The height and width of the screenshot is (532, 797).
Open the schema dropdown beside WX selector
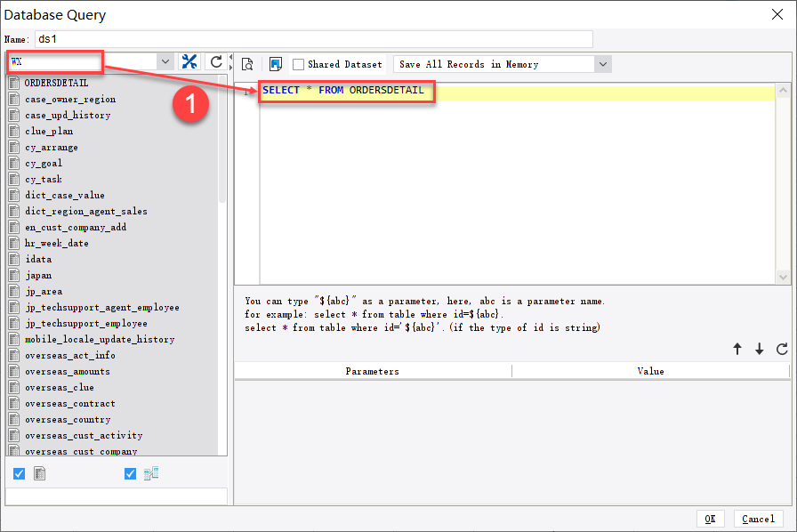pyautogui.click(x=165, y=61)
